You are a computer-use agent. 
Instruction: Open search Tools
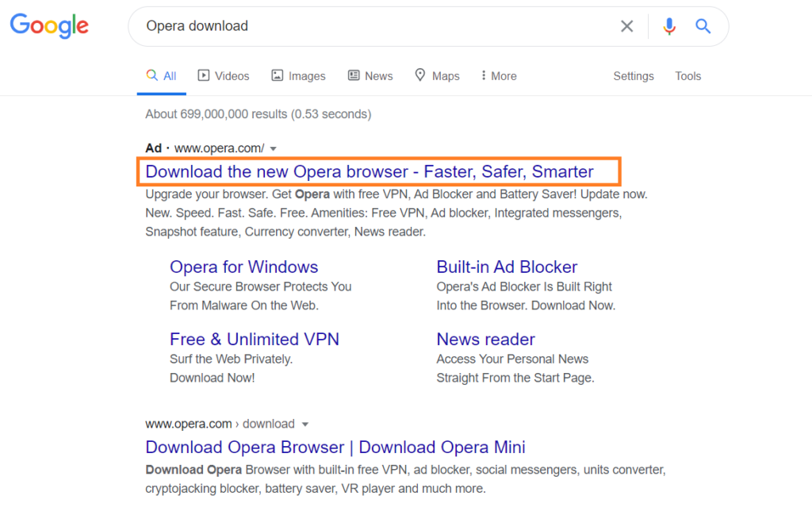pos(688,76)
